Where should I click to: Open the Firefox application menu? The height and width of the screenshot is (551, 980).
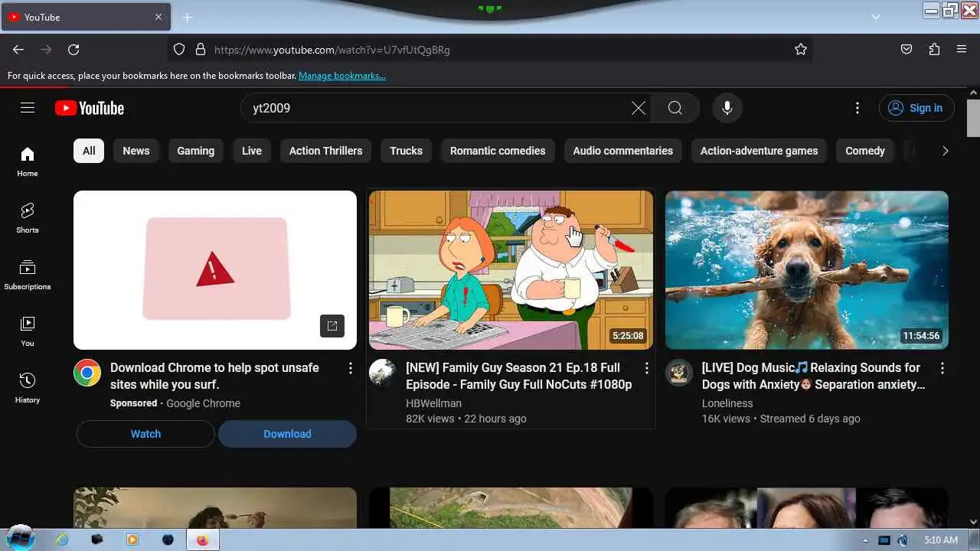pyautogui.click(x=962, y=50)
